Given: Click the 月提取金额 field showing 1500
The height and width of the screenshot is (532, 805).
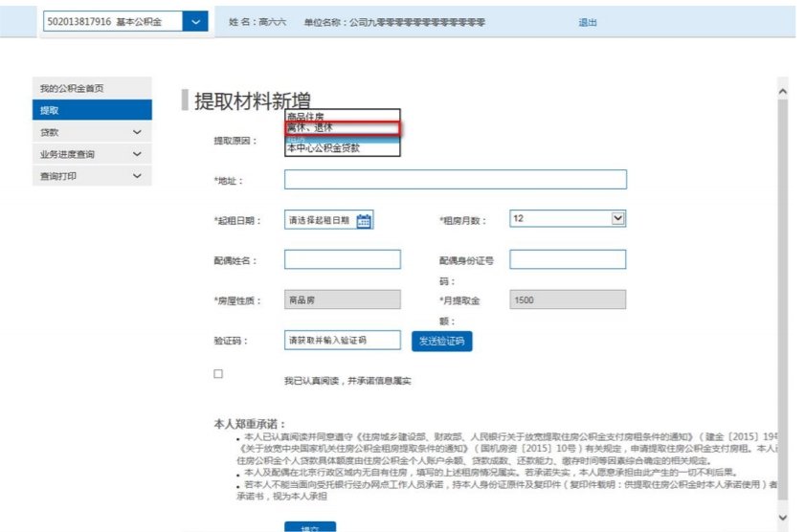Looking at the screenshot, I should click(x=568, y=299).
